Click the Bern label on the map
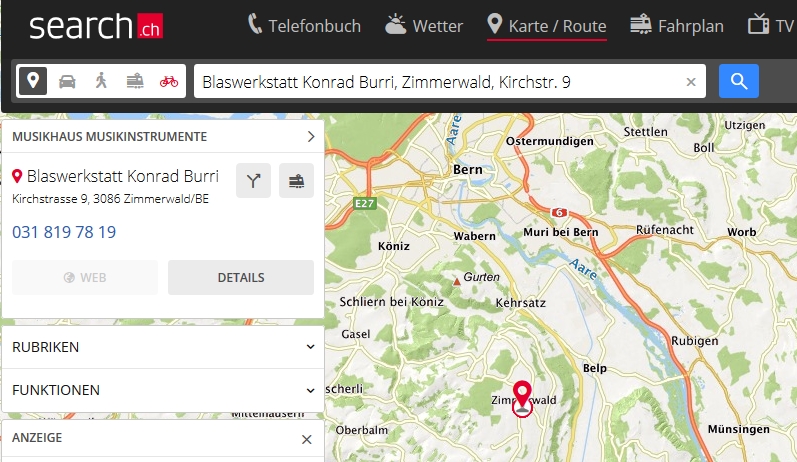The width and height of the screenshot is (797, 462). pyautogui.click(x=468, y=170)
